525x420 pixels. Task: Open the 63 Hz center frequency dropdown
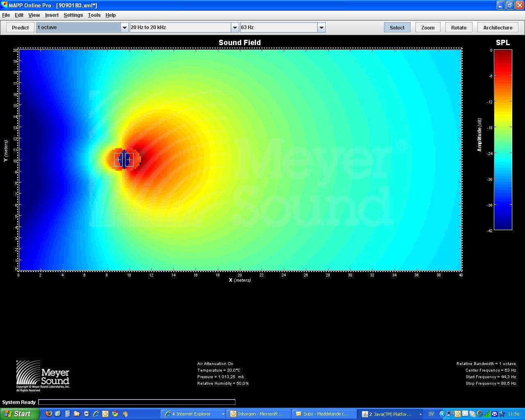(321, 27)
